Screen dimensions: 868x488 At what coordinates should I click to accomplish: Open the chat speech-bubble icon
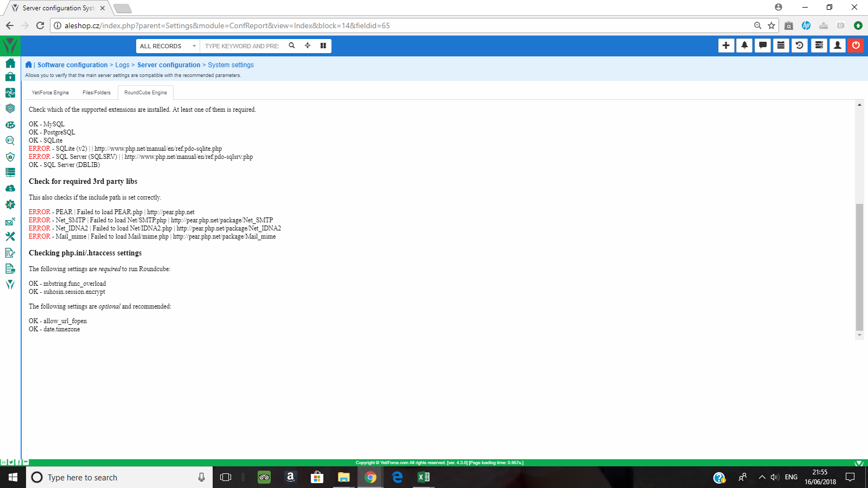coord(762,46)
